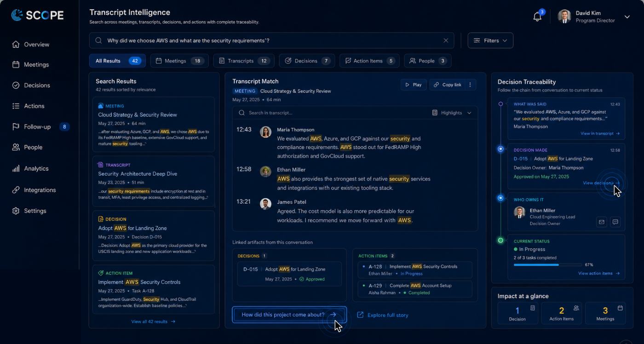Viewport: 644px width, 344px height.
Task: Select the Current Status timeline node
Action: [x=500, y=240]
